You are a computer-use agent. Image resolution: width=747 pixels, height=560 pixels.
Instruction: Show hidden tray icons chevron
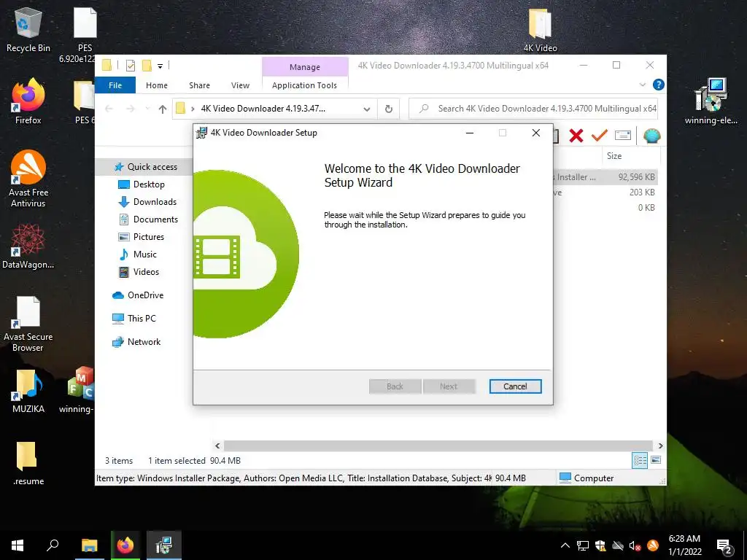565,545
